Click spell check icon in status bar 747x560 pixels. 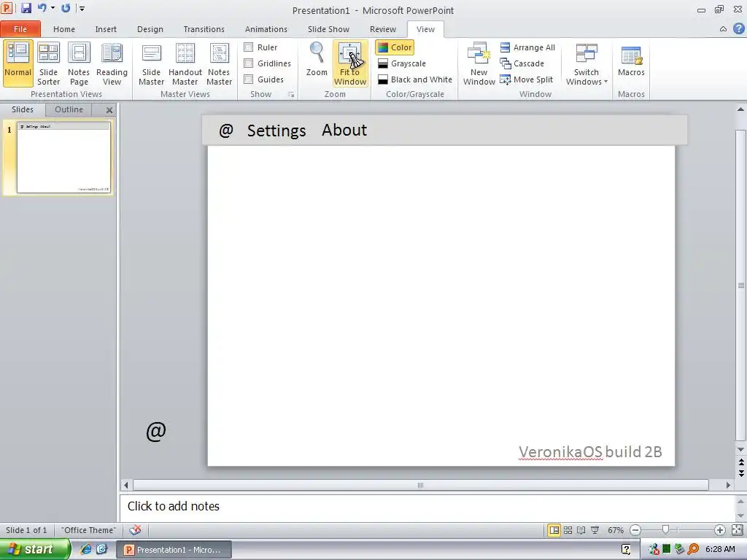(x=135, y=530)
